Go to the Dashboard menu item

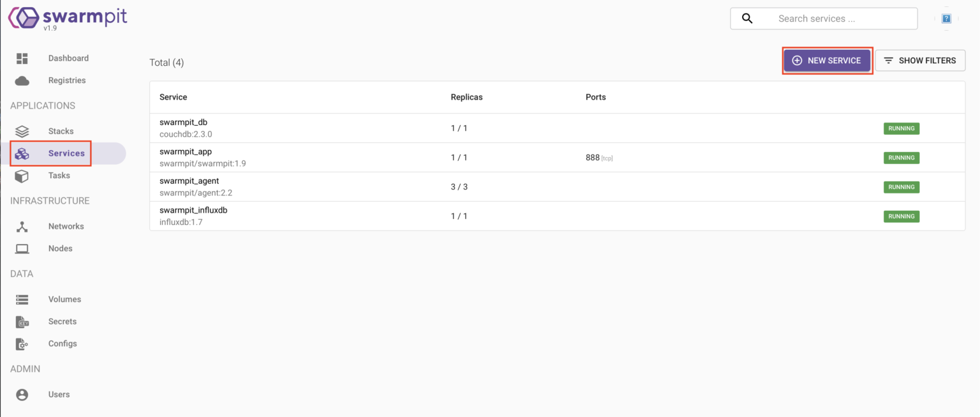(x=68, y=58)
